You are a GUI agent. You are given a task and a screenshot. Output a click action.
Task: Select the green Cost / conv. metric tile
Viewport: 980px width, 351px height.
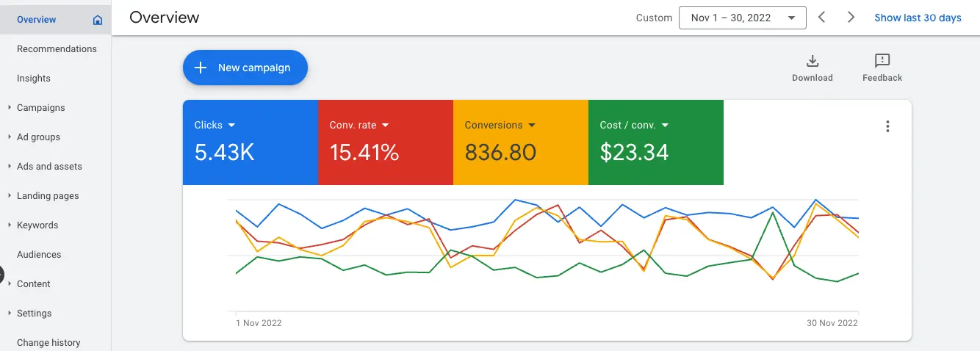[x=655, y=142]
